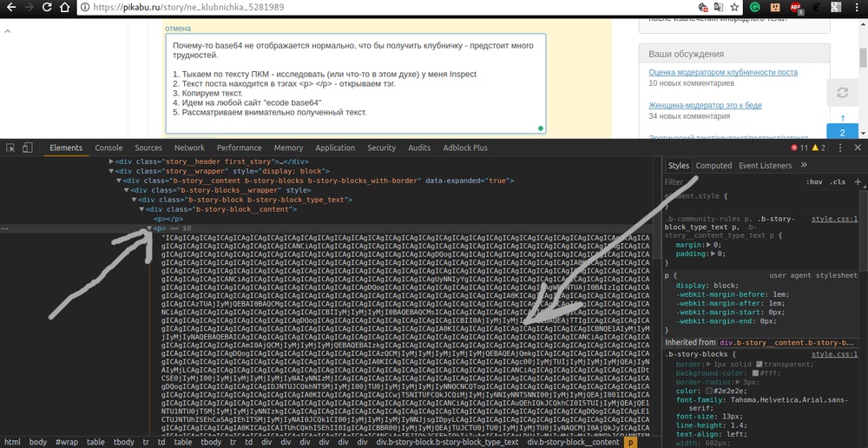Click the yellow warnings count indicator
868x448 pixels.
pyautogui.click(x=819, y=148)
